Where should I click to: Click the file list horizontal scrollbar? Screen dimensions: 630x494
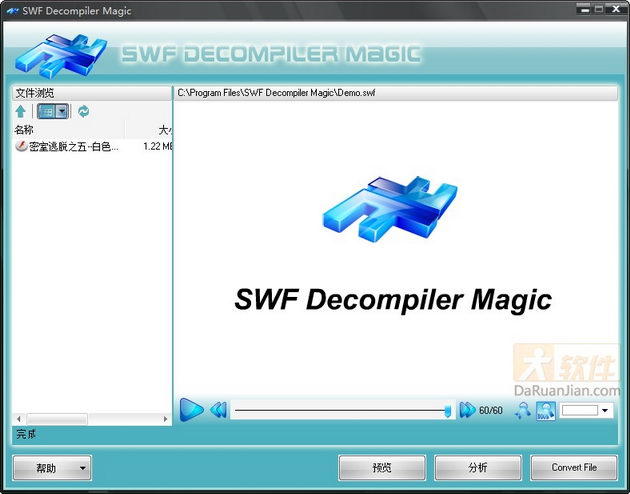click(x=57, y=418)
